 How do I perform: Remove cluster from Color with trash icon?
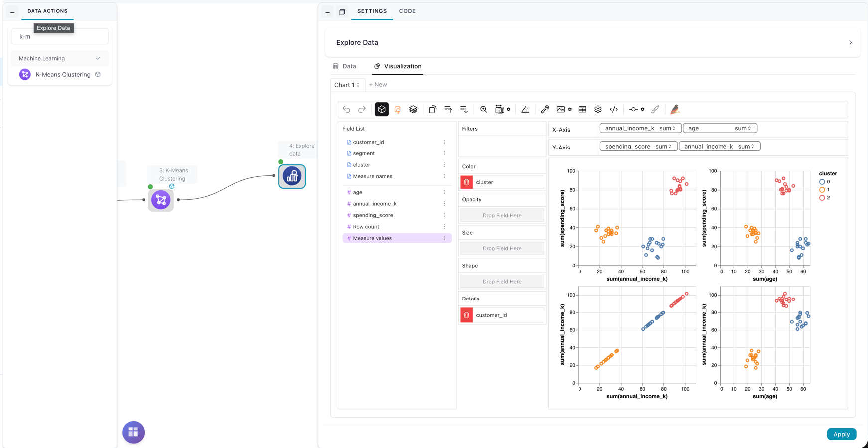click(466, 182)
